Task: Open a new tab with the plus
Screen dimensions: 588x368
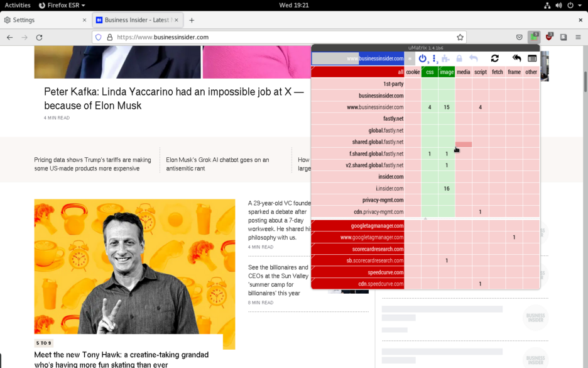Action: (x=192, y=20)
